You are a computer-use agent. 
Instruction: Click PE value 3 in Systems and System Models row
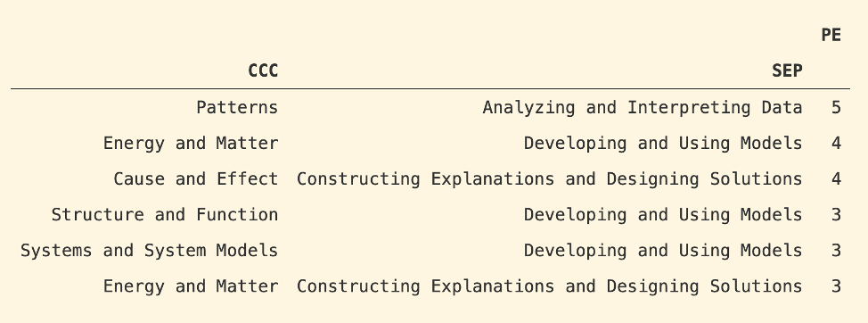click(x=836, y=251)
